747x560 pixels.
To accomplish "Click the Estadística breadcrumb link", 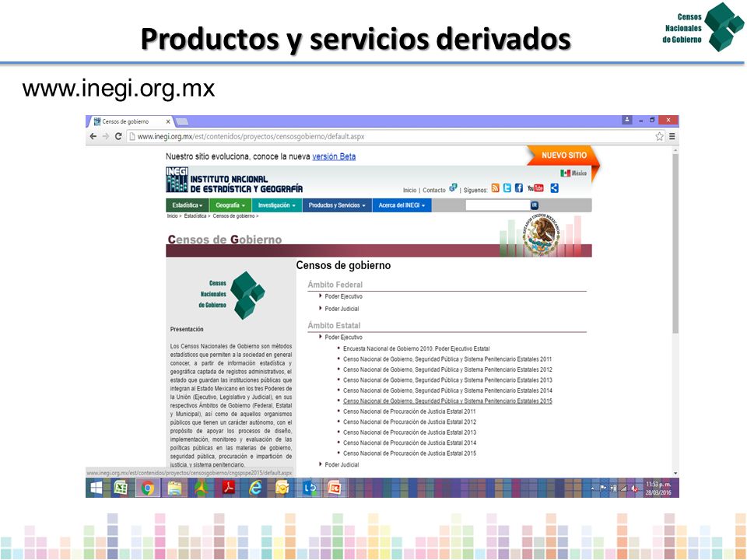I will point(195,216).
